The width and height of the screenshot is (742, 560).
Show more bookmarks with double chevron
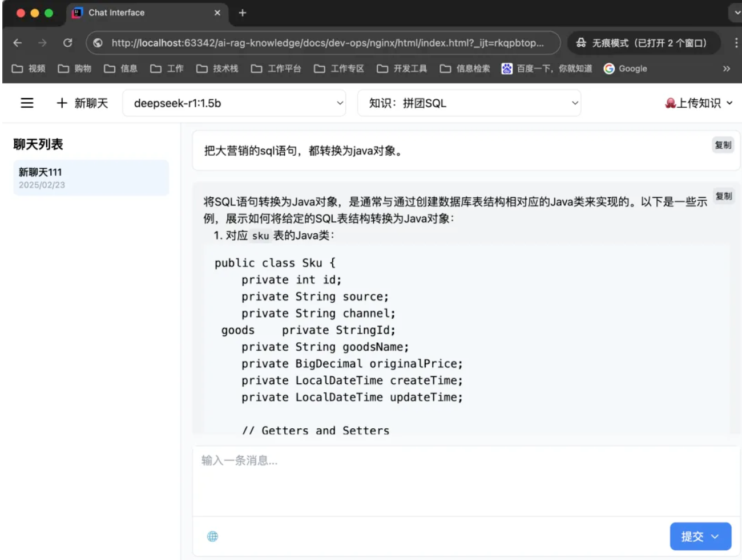(727, 68)
